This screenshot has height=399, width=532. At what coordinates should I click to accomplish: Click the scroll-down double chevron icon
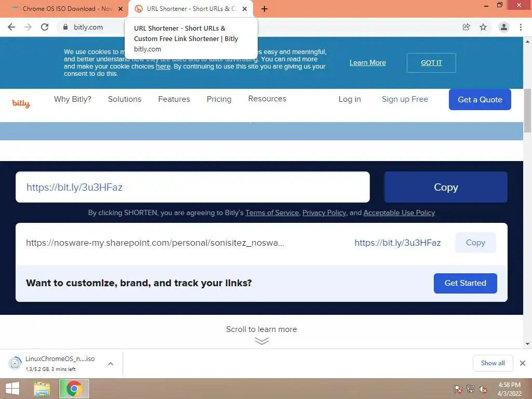tap(262, 341)
